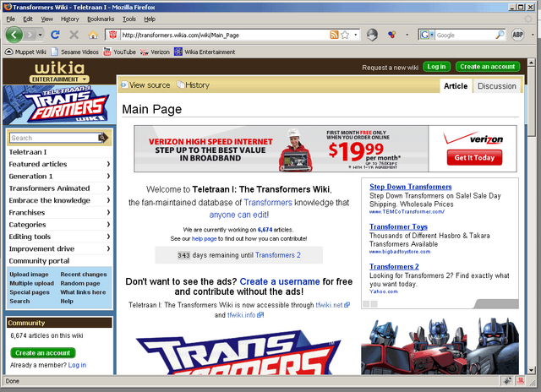
Task: Open the page History link
Action: pos(194,85)
